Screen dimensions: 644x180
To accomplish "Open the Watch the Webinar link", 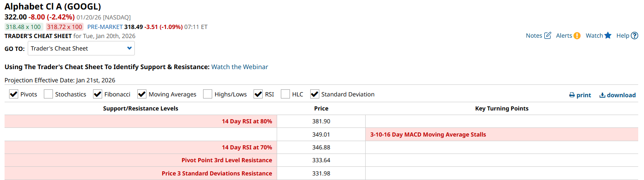I will coord(239,67).
